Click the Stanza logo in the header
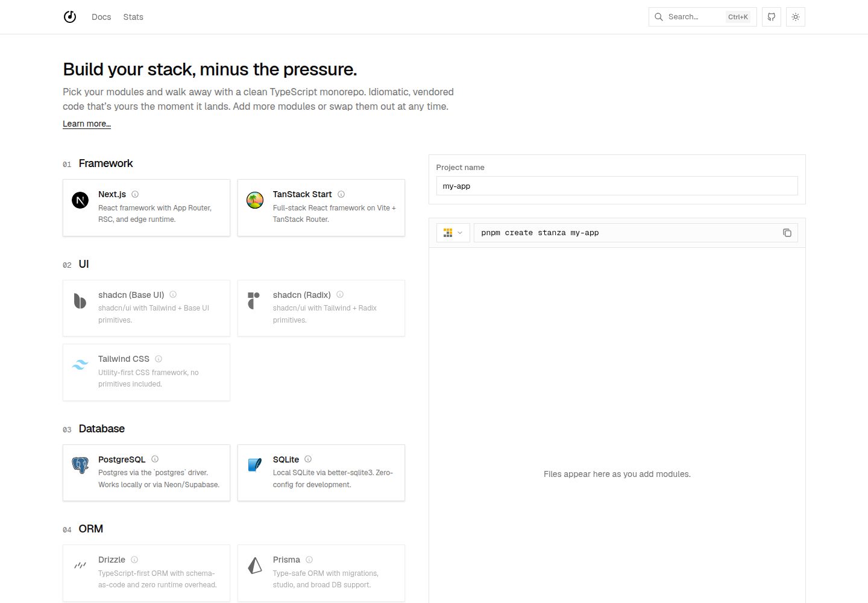 click(70, 17)
